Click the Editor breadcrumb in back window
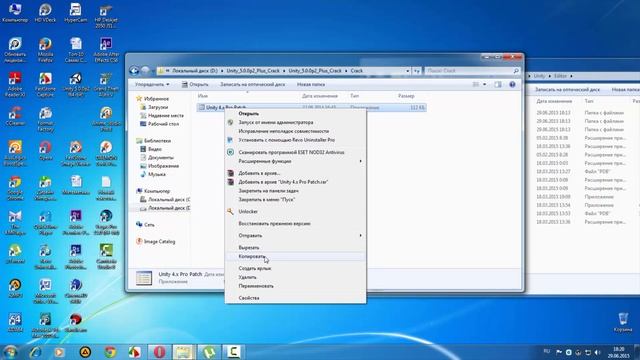Screen dimensions: 640x360 [x=560, y=76]
